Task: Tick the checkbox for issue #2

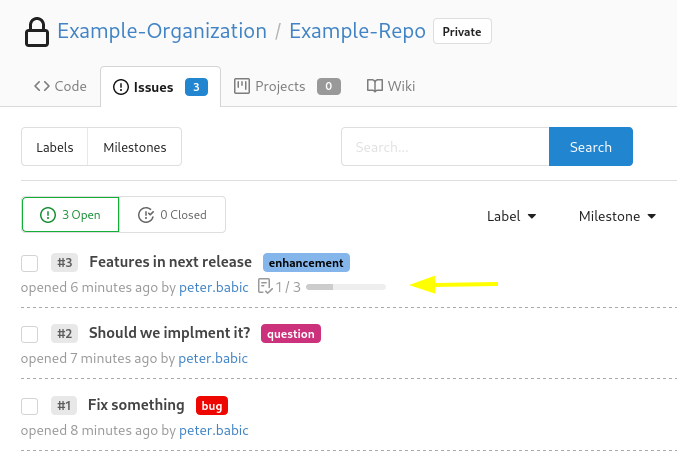Action: pos(30,334)
